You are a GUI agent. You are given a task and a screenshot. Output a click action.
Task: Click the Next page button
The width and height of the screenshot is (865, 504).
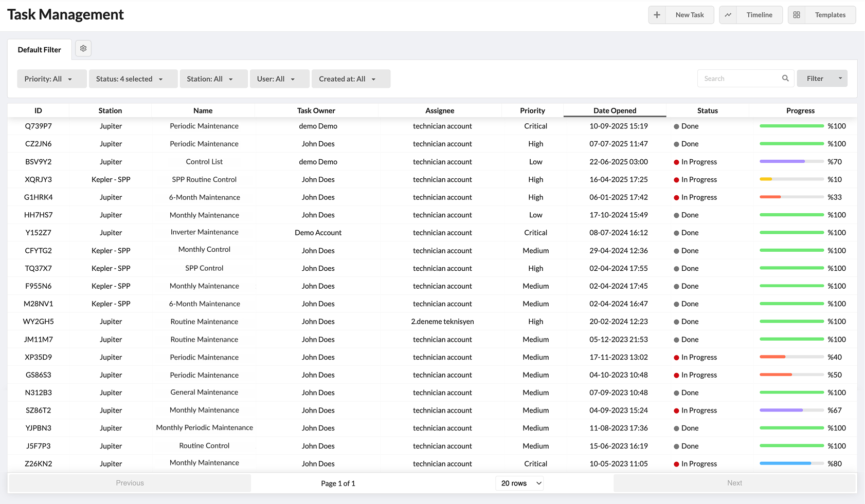coord(734,483)
